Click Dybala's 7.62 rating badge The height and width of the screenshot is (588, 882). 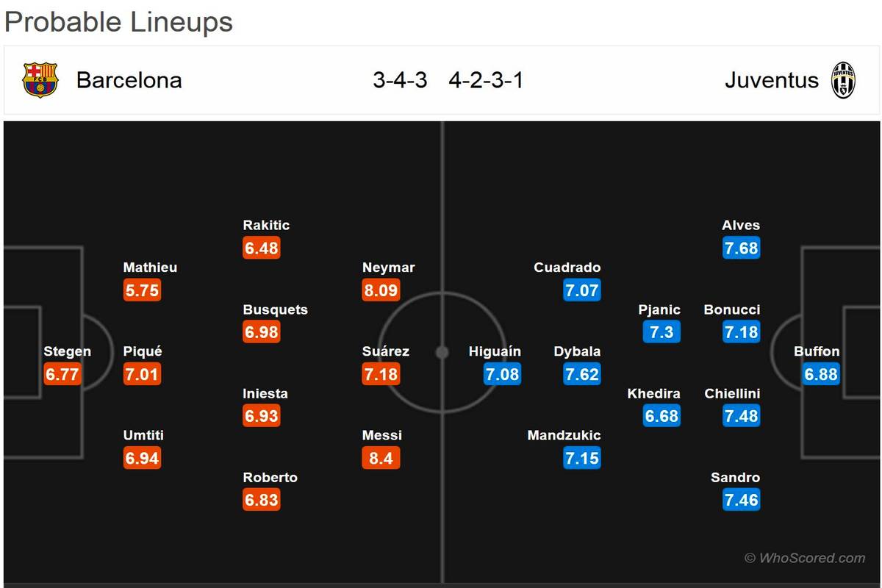coord(581,374)
